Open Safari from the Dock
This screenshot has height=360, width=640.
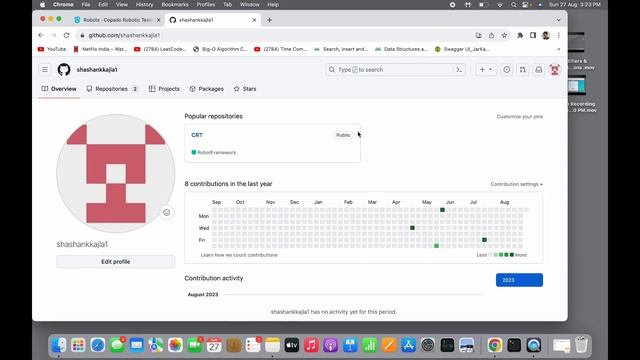(98, 345)
